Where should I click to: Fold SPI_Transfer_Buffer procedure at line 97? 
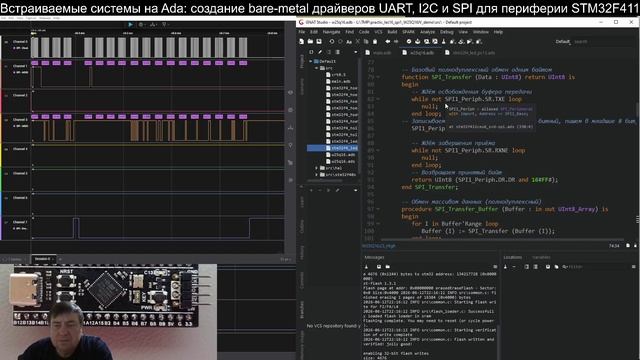point(378,209)
